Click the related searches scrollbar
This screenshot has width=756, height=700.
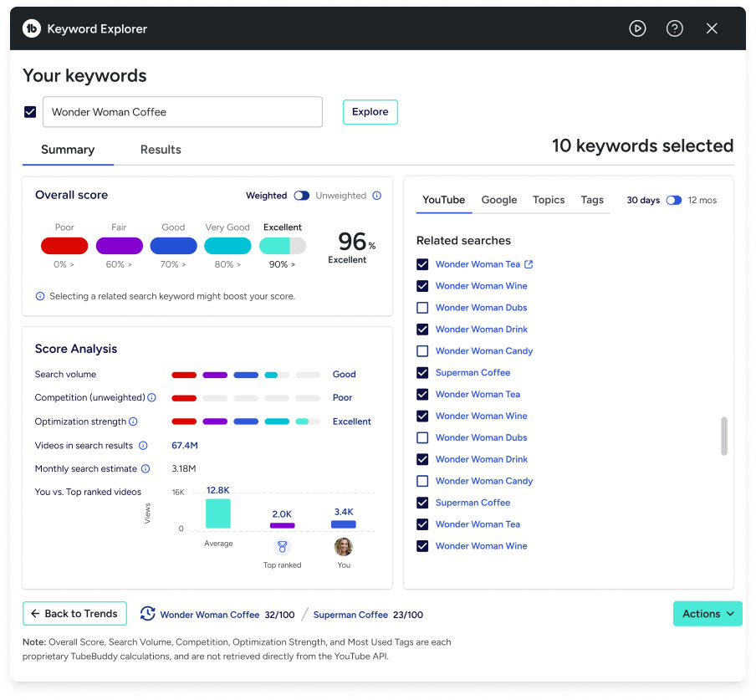click(x=723, y=436)
